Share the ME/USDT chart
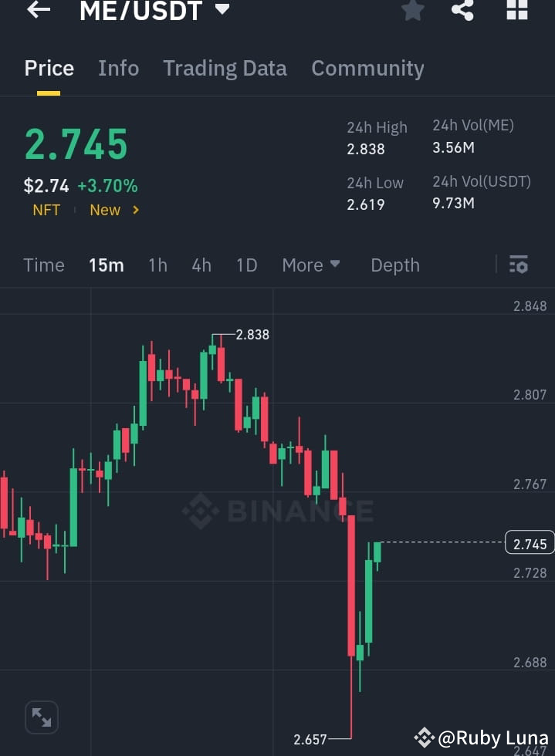The height and width of the screenshot is (756, 555). 462,11
